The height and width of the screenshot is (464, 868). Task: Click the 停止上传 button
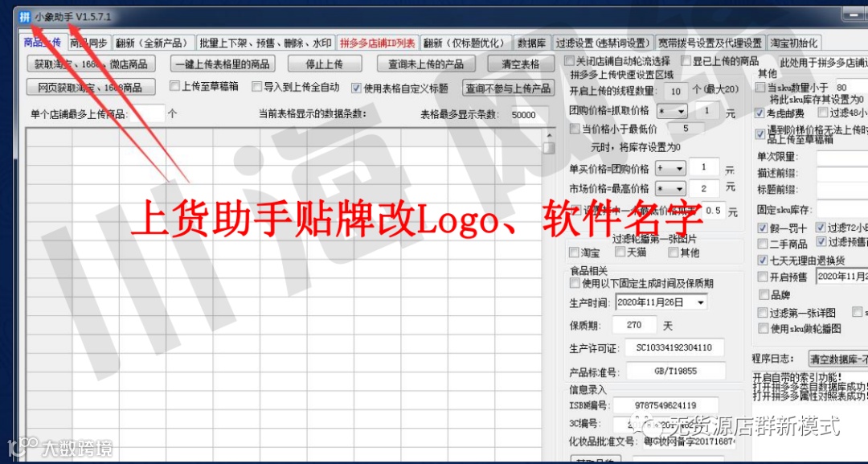tap(325, 64)
